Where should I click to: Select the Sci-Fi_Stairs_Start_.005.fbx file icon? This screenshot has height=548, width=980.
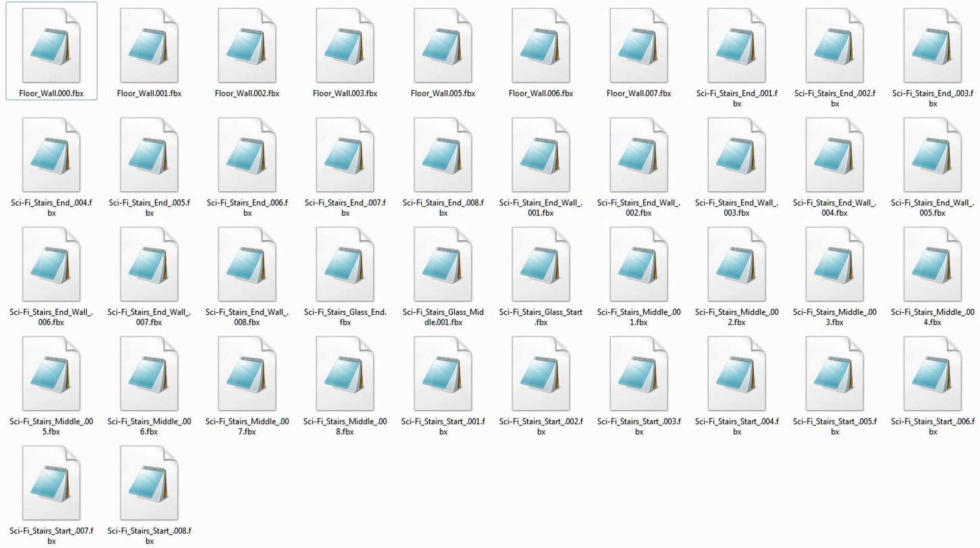click(835, 373)
